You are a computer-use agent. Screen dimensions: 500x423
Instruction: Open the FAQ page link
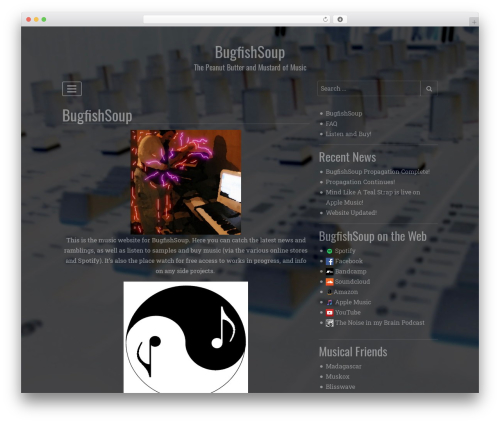[x=331, y=124]
